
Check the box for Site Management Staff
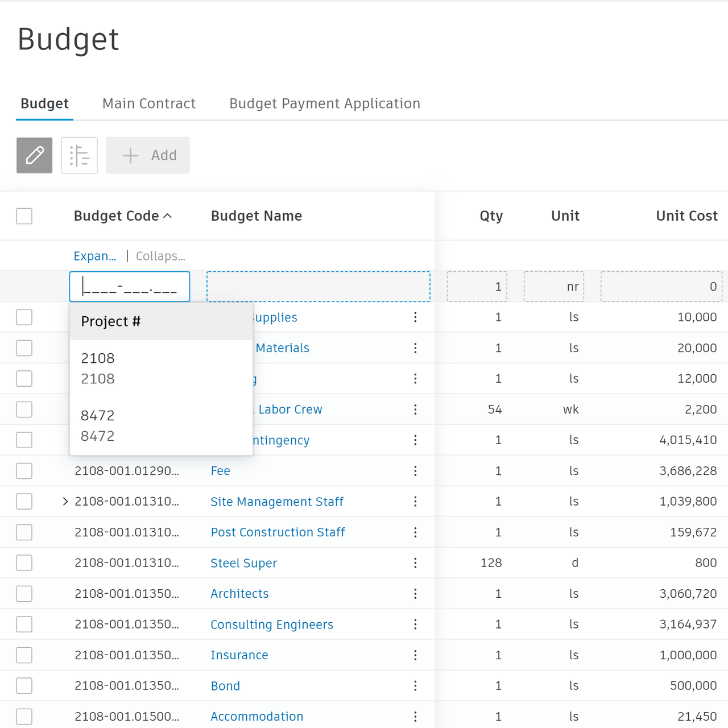24,502
